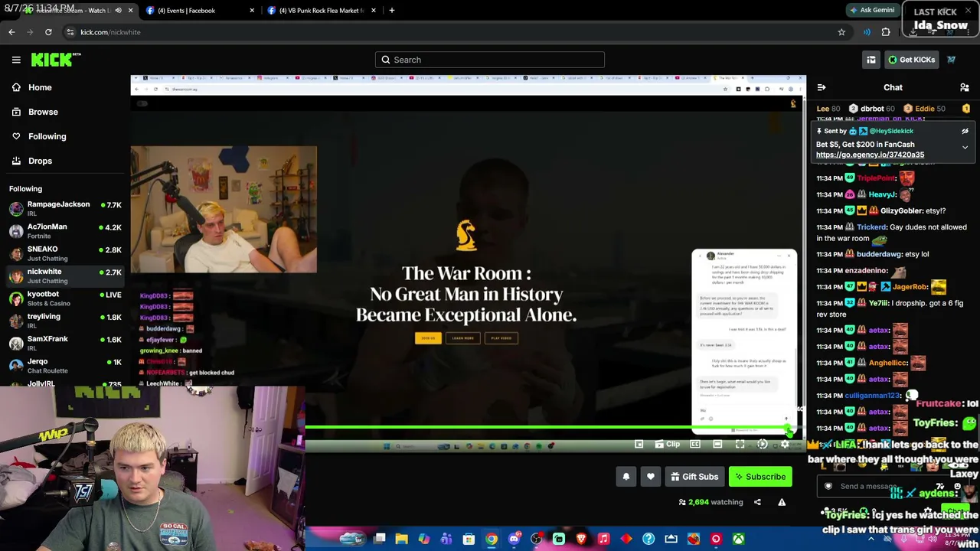Screen dimensions: 980x551
Task: Select kyootbot in the Following list
Action: point(64,298)
